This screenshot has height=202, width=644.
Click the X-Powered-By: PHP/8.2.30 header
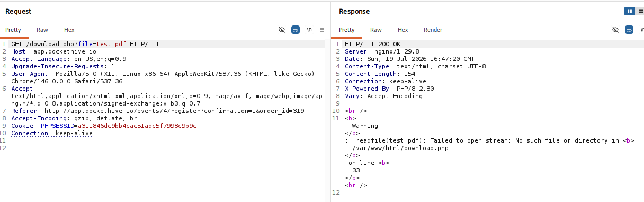pyautogui.click(x=389, y=89)
